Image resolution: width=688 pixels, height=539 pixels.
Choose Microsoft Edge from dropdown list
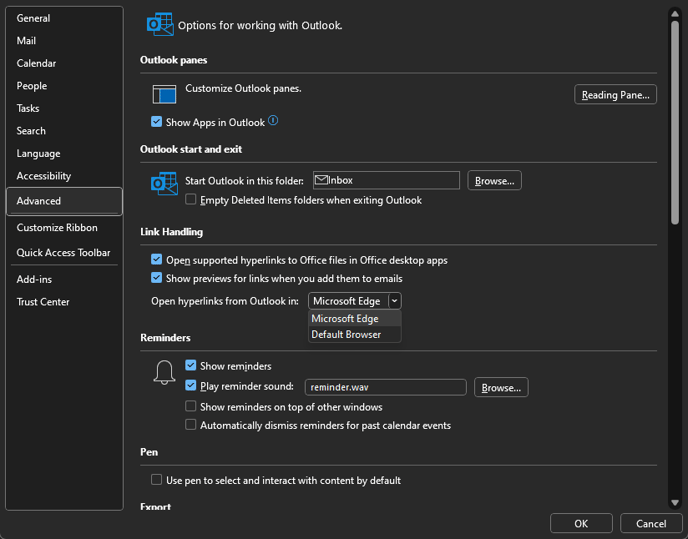355,318
